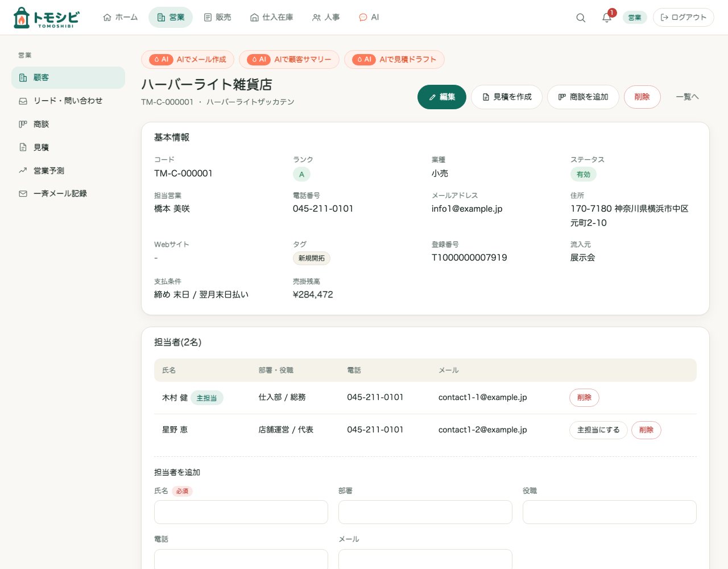Image resolution: width=728 pixels, height=569 pixels.
Task: Click the 橋本 美咲 sales rep name
Action: [x=172, y=209]
